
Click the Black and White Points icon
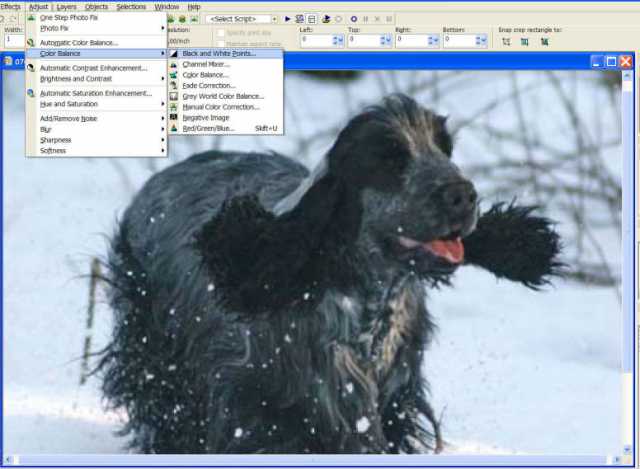pos(174,53)
